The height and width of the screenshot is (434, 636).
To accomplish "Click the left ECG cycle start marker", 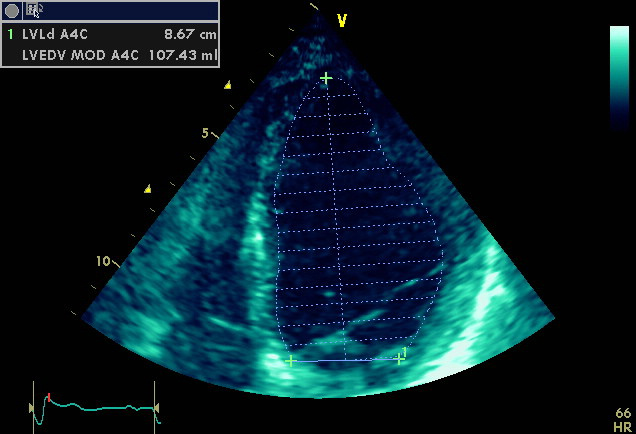I will click(33, 406).
